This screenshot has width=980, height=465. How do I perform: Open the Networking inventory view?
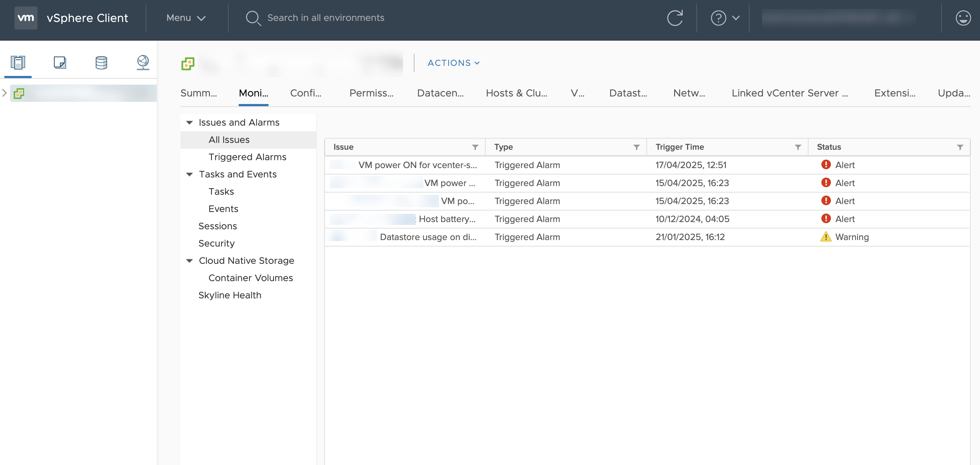click(142, 63)
